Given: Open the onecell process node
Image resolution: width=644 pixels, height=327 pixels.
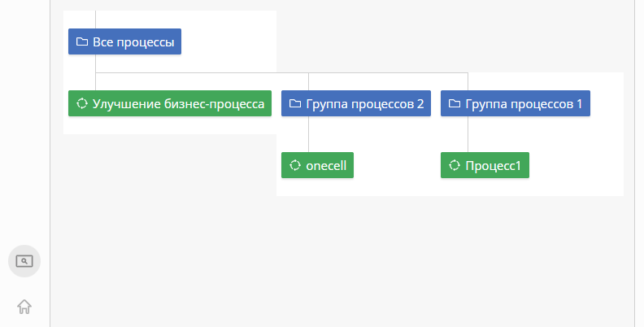Looking at the screenshot, I should click(x=317, y=165).
